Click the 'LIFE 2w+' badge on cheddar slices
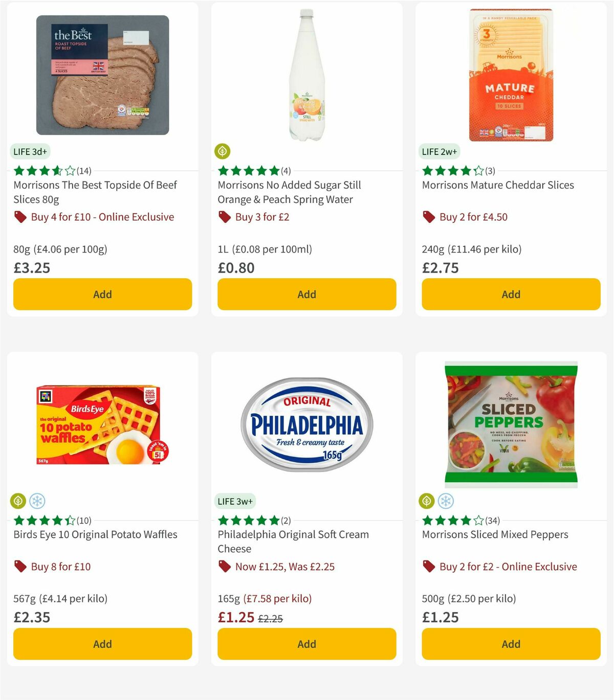Viewport: 614px width, 700px height. point(440,151)
